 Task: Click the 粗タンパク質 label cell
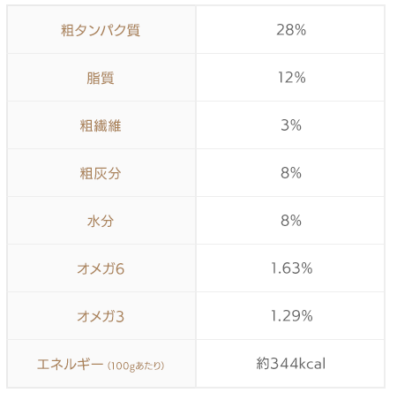(x=101, y=30)
